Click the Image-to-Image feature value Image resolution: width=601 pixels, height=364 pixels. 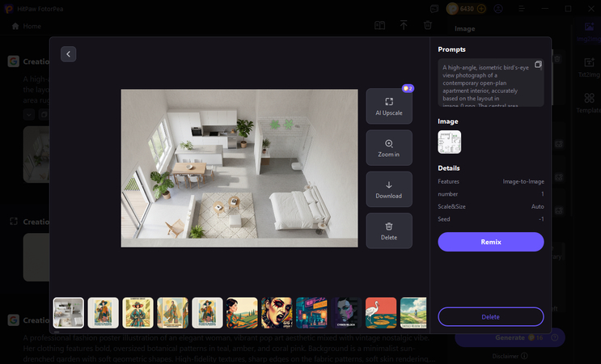point(523,182)
